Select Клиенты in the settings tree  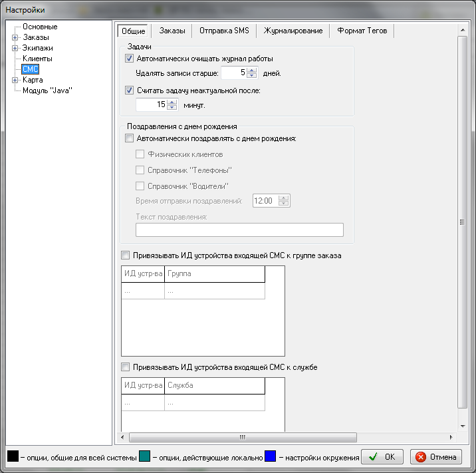pos(37,59)
